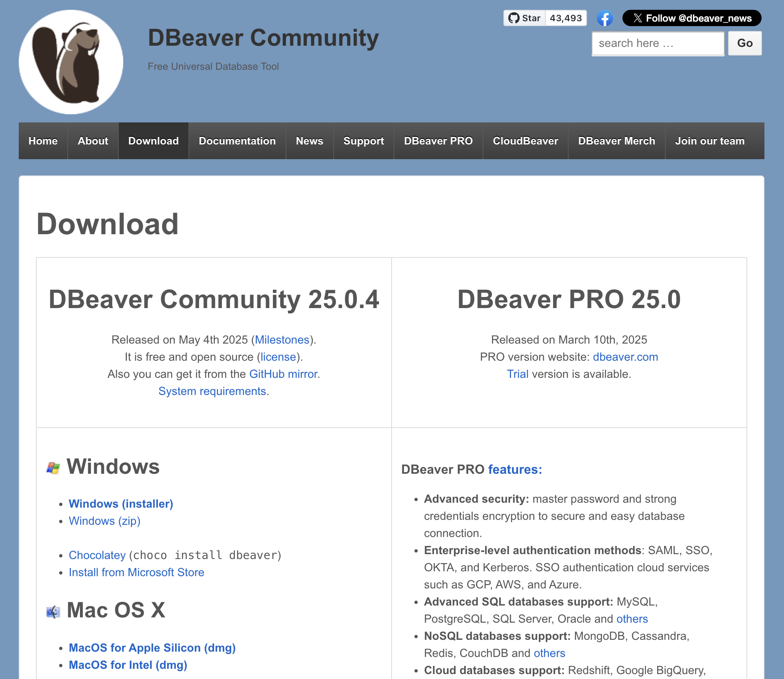This screenshot has height=679, width=784.
Task: Open the Facebook page icon
Action: click(x=605, y=18)
